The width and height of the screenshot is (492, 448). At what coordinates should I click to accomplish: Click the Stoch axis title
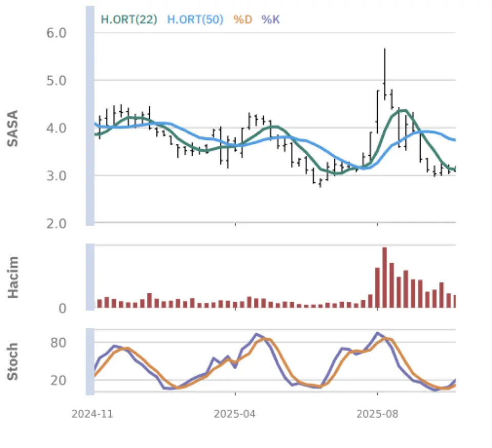click(13, 361)
